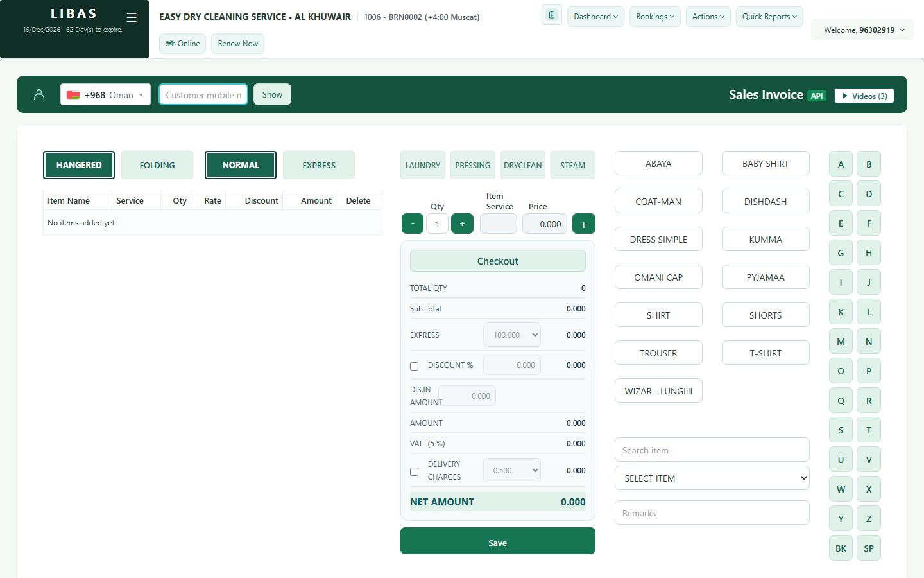Open the Actions menu
Viewport: 924px width, 578px height.
[708, 17]
